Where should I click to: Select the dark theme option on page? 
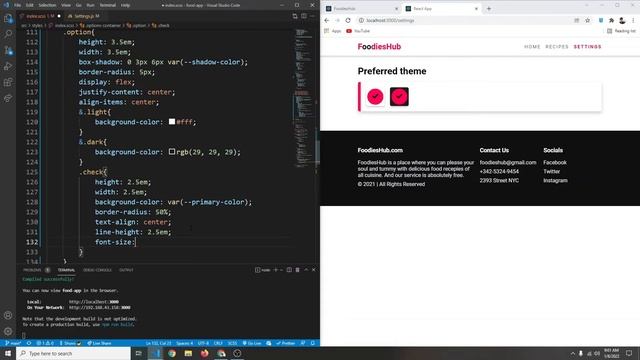[399, 97]
